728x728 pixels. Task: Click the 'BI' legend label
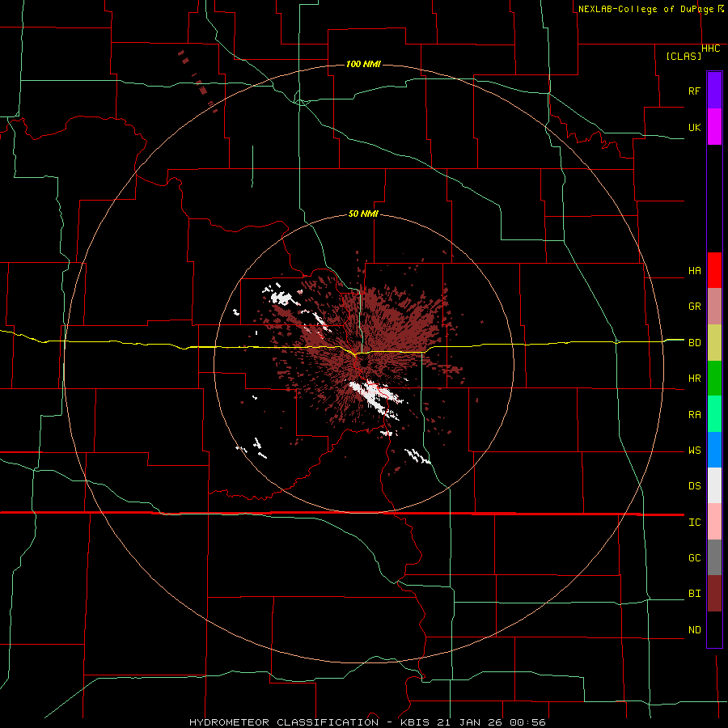(694, 594)
